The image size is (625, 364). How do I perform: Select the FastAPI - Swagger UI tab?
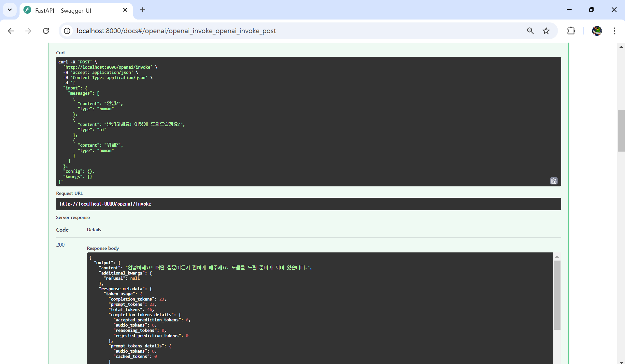point(76,10)
